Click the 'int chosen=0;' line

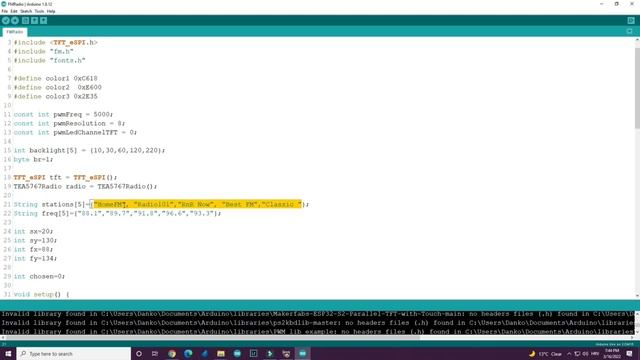39,276
